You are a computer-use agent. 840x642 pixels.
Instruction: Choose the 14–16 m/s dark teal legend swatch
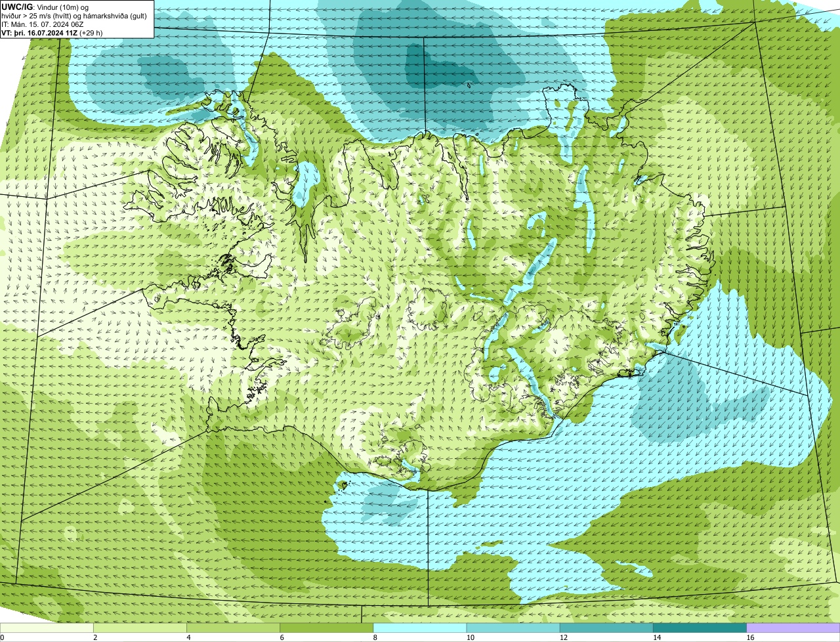click(700, 628)
